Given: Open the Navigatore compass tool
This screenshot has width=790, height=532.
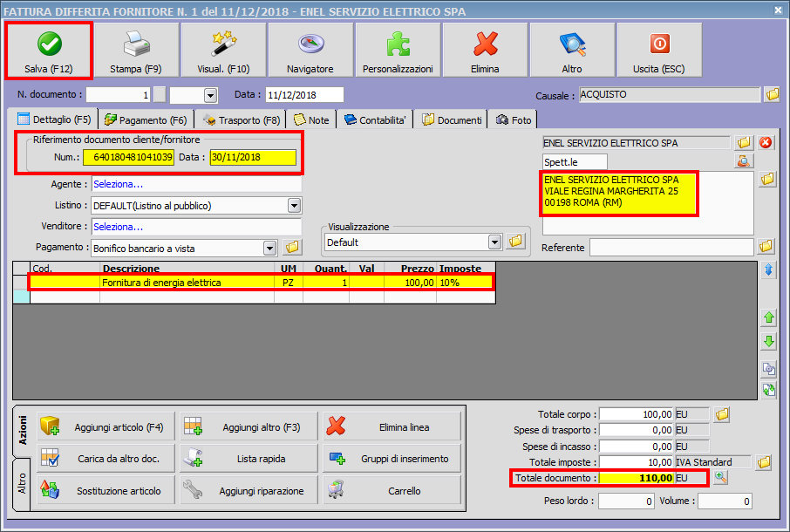Looking at the screenshot, I should [x=310, y=51].
